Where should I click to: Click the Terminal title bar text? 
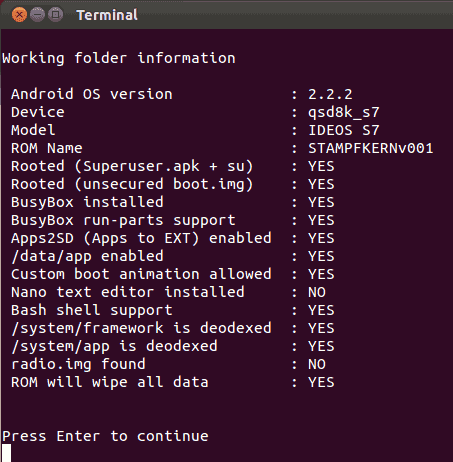pos(107,15)
